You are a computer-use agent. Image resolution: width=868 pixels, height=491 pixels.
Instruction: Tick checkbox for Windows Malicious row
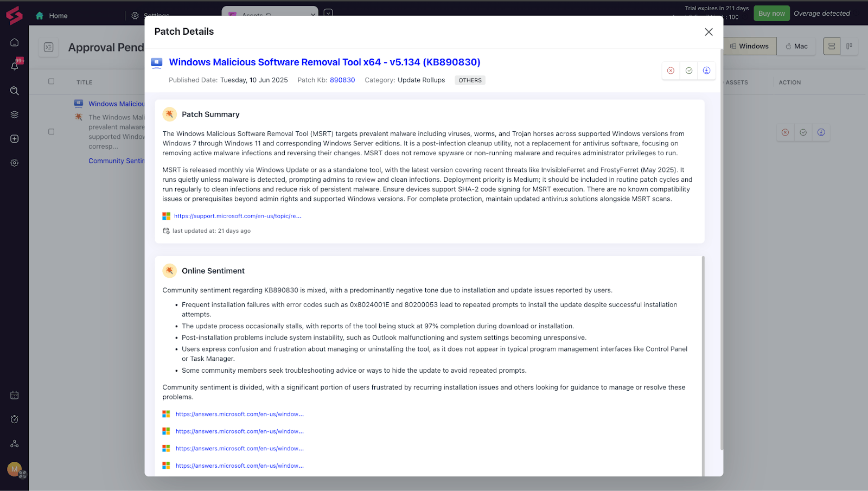tap(52, 131)
